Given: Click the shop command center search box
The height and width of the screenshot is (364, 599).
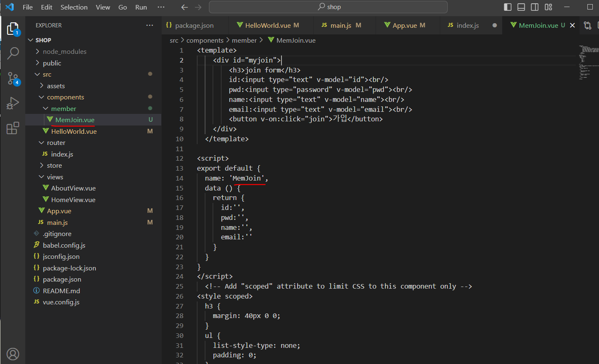Looking at the screenshot, I should [x=328, y=7].
